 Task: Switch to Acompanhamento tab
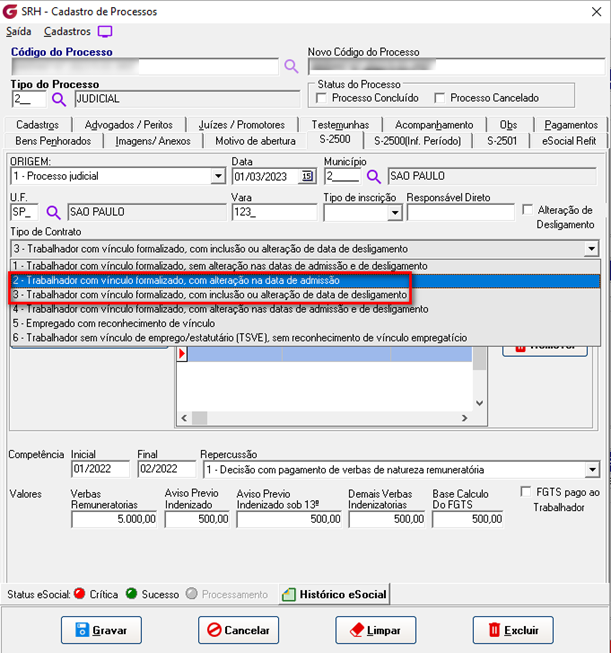point(434,125)
